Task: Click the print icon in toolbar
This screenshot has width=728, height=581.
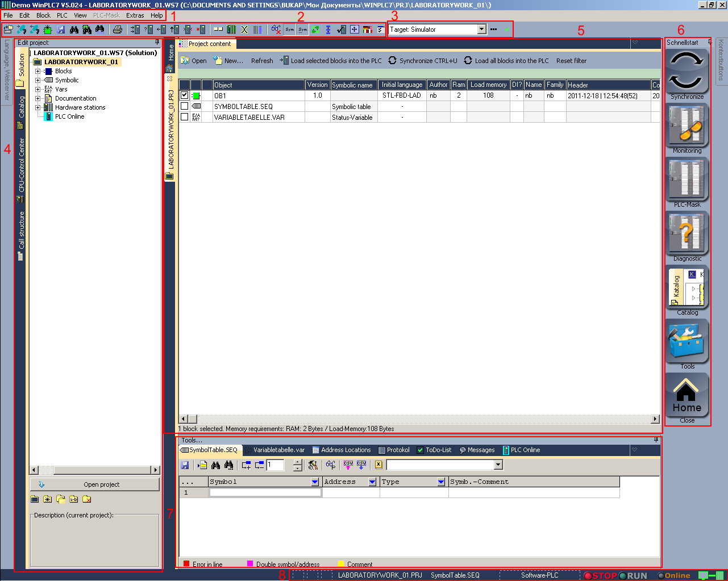Action: point(117,30)
